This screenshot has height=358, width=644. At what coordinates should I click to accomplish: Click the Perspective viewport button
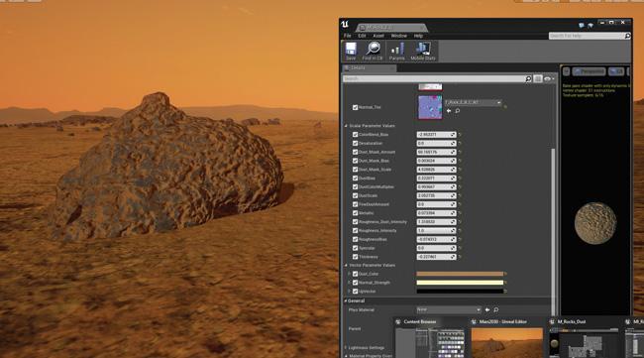tap(589, 71)
